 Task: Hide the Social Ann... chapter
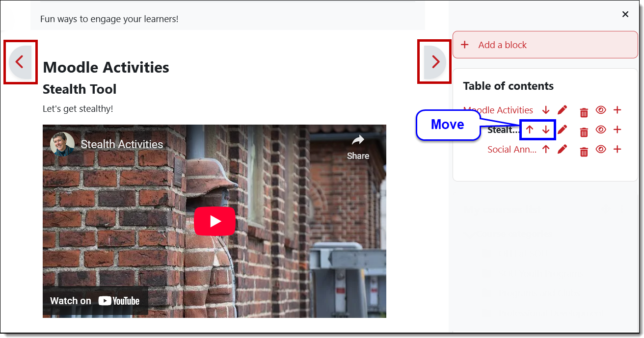click(601, 149)
